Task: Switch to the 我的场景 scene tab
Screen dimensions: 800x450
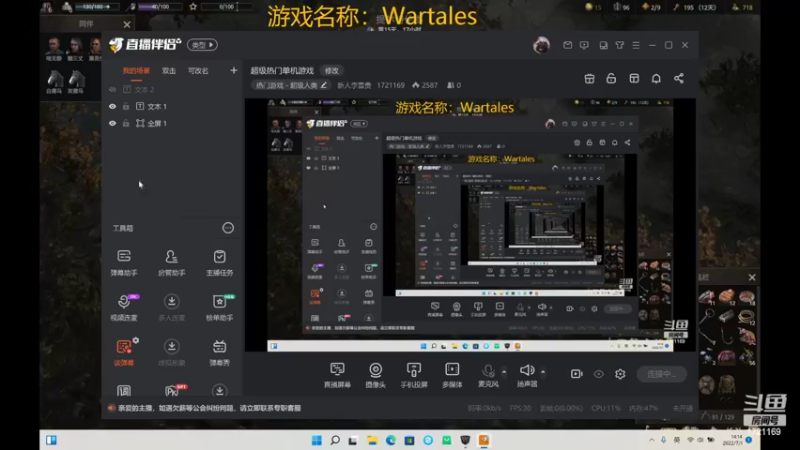Action: click(136, 71)
